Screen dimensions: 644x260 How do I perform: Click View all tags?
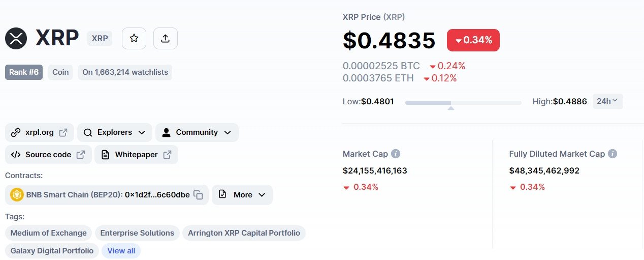[x=121, y=251]
